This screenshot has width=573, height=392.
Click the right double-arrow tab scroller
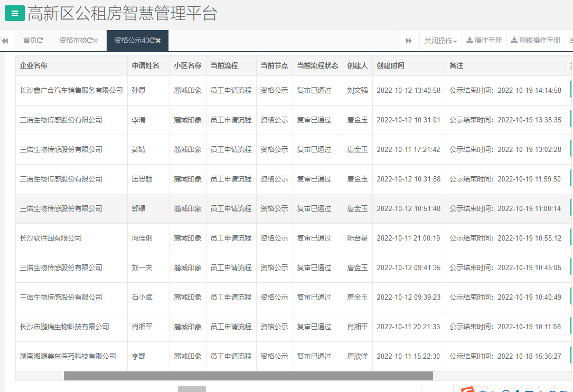(x=409, y=41)
